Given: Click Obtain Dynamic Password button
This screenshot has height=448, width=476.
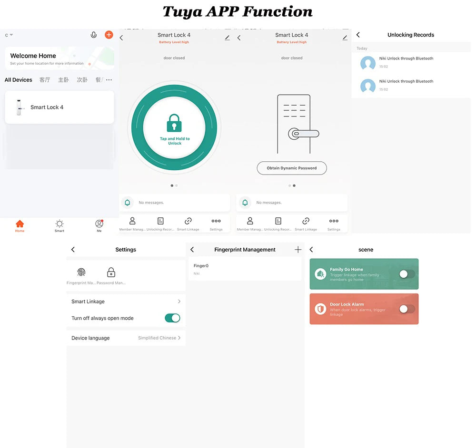Looking at the screenshot, I should pyautogui.click(x=292, y=168).
